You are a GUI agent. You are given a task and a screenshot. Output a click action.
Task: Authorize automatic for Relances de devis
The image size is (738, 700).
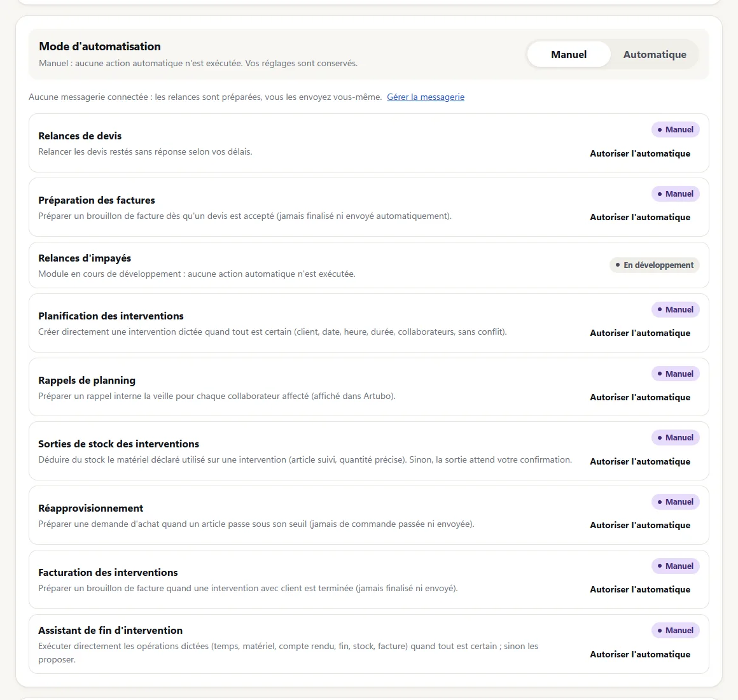pyautogui.click(x=640, y=153)
